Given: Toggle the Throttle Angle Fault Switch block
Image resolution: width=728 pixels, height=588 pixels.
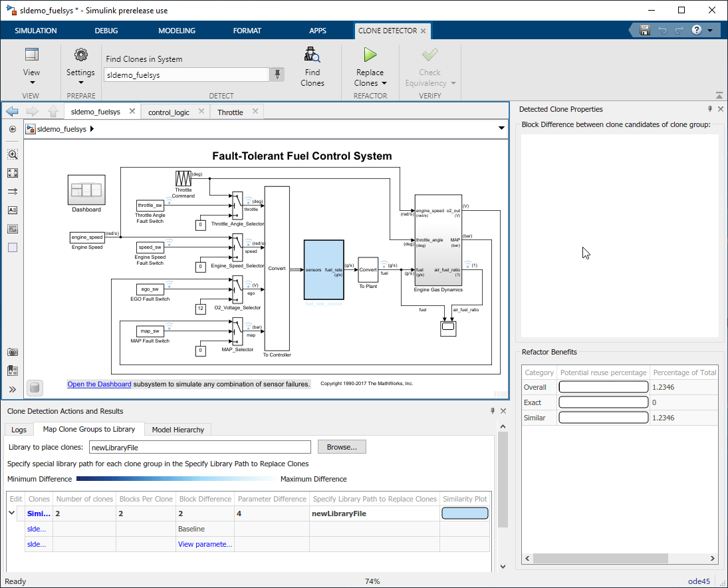Looking at the screenshot, I should 150,206.
